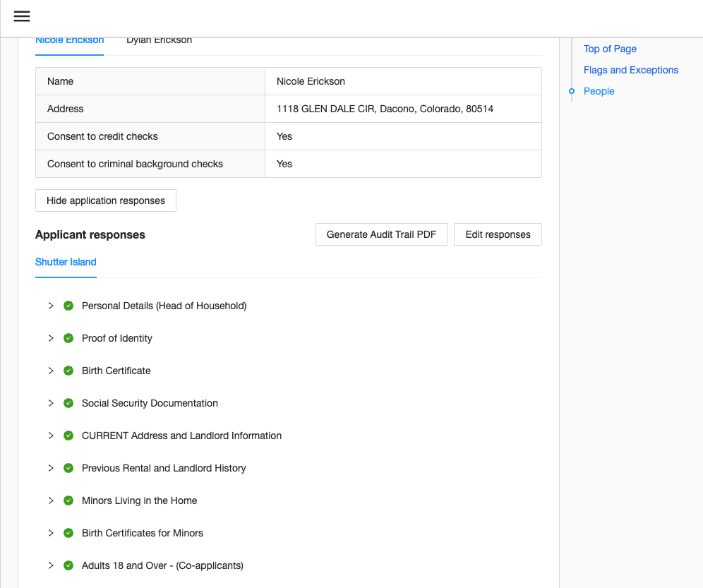The width and height of the screenshot is (703, 588).
Task: Click Consent to criminal background checks label
Action: [135, 164]
